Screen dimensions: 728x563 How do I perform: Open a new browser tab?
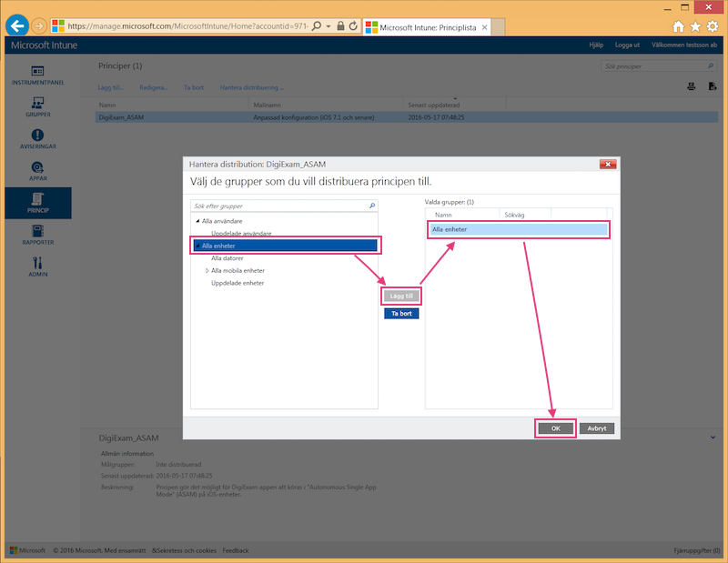[x=498, y=27]
